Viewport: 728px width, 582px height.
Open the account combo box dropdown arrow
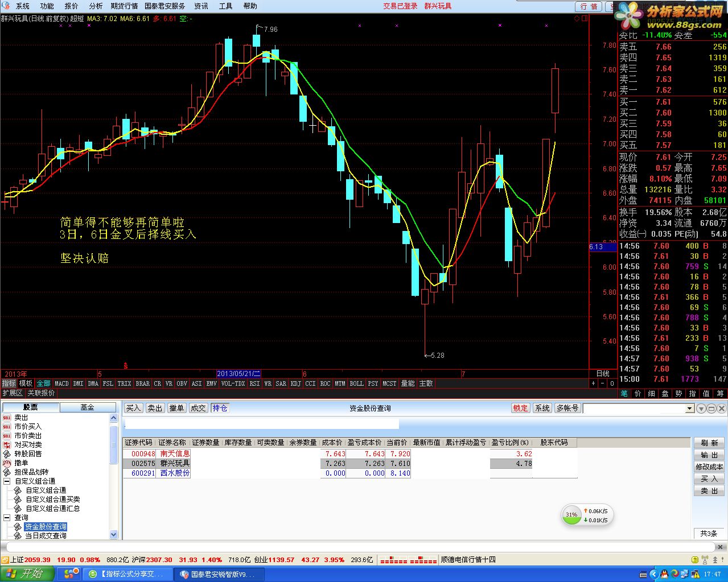[x=690, y=408]
